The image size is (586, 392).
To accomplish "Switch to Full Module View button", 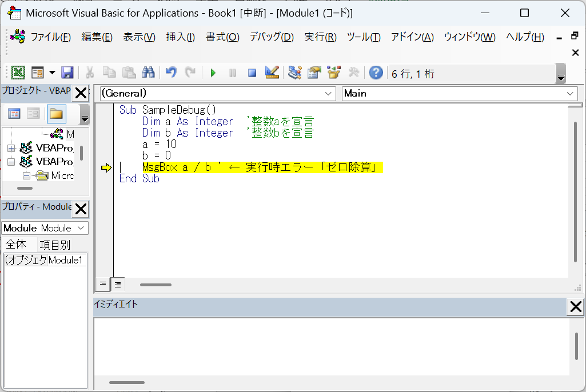I will pos(118,285).
